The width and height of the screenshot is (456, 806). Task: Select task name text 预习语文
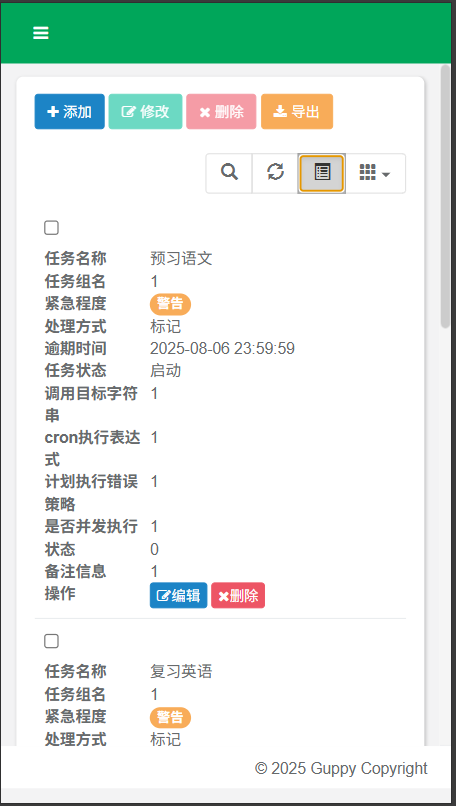[x=181, y=259]
